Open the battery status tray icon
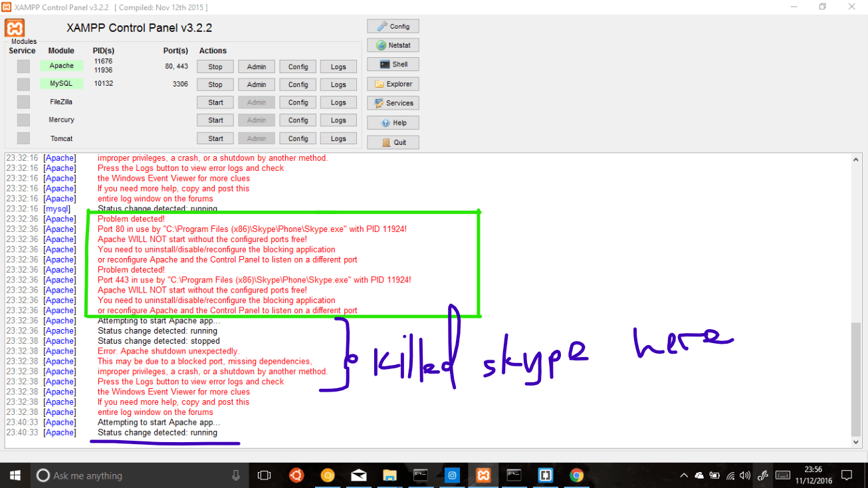 [x=714, y=475]
